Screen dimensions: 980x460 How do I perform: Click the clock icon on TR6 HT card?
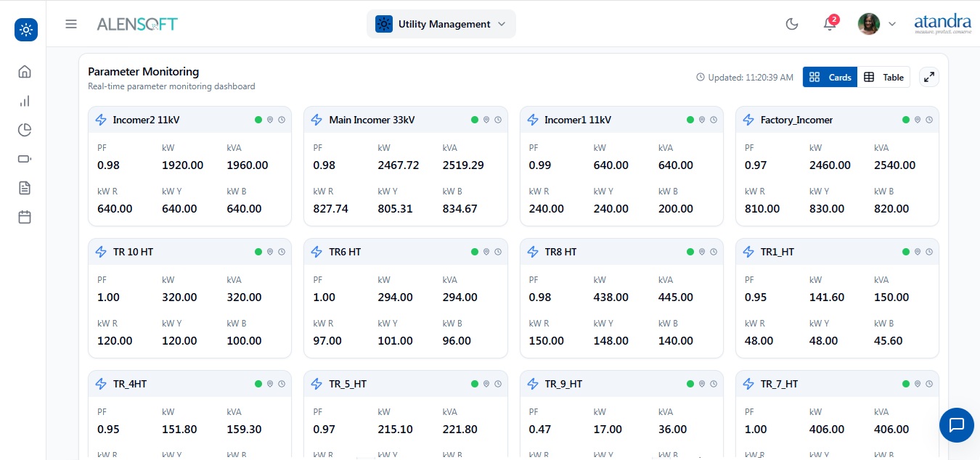(x=498, y=252)
